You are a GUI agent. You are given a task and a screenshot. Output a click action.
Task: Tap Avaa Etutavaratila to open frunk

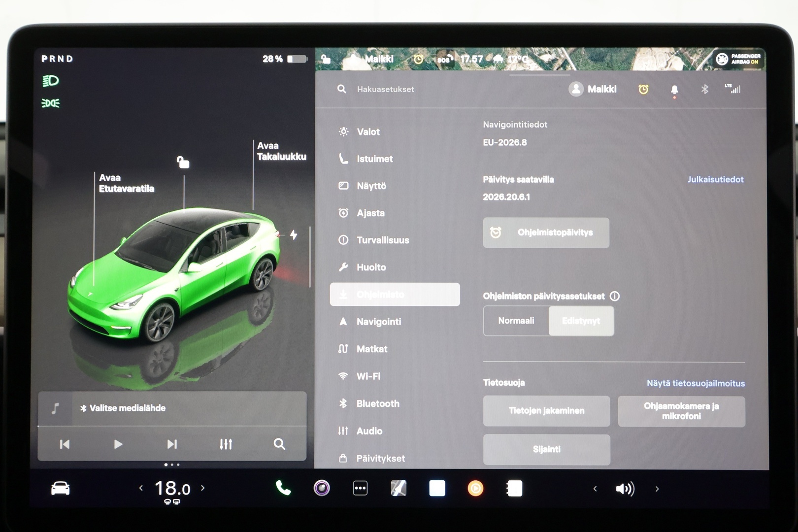tap(126, 183)
